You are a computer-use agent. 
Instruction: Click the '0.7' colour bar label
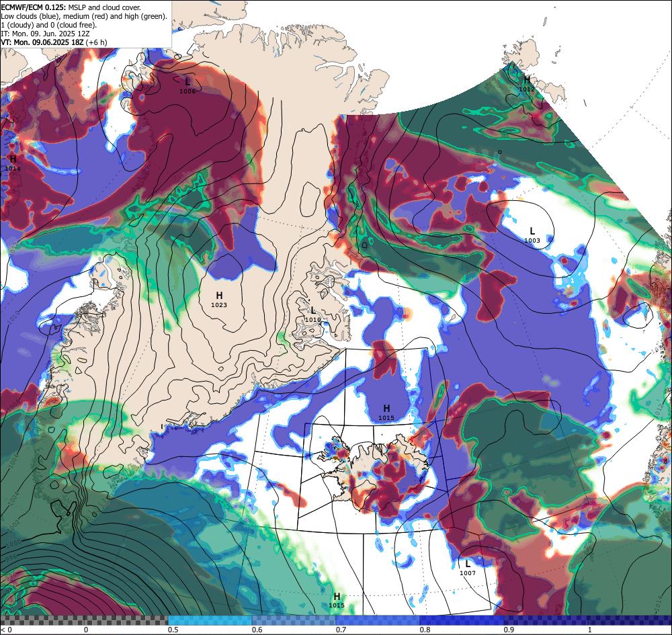(x=341, y=630)
